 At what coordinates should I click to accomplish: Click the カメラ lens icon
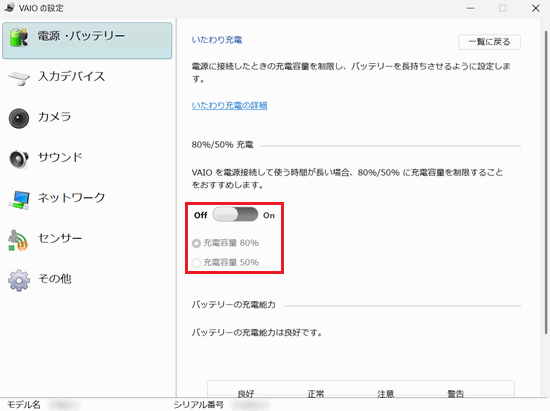point(19,118)
